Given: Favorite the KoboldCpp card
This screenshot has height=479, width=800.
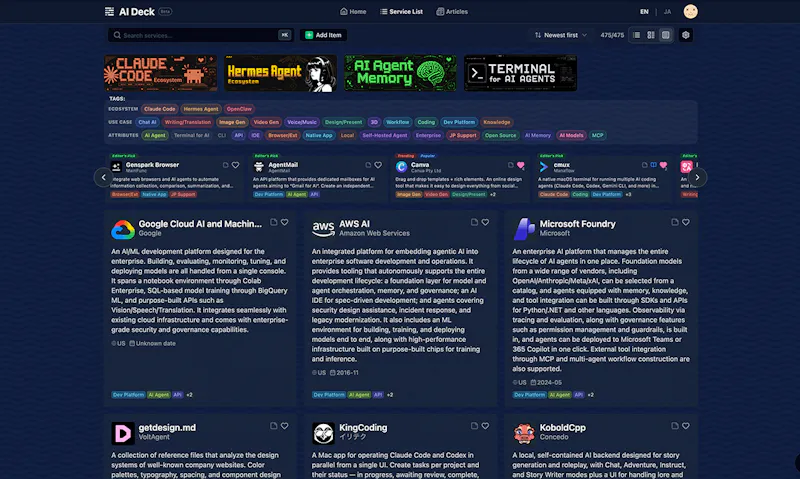Looking at the screenshot, I should [x=686, y=425].
